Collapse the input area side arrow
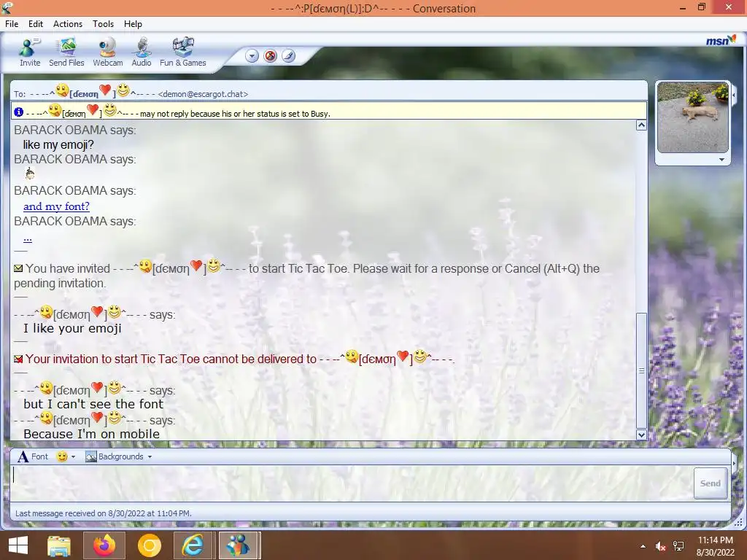Screen dimensions: 747x560 734,463
